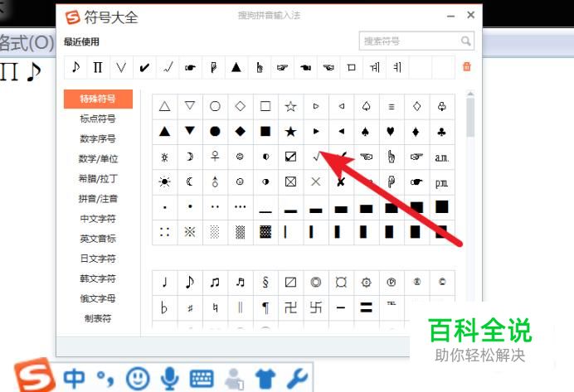Insert the recent eighth note symbol
Screen dimensions: 574x392
pyautogui.click(x=75, y=67)
